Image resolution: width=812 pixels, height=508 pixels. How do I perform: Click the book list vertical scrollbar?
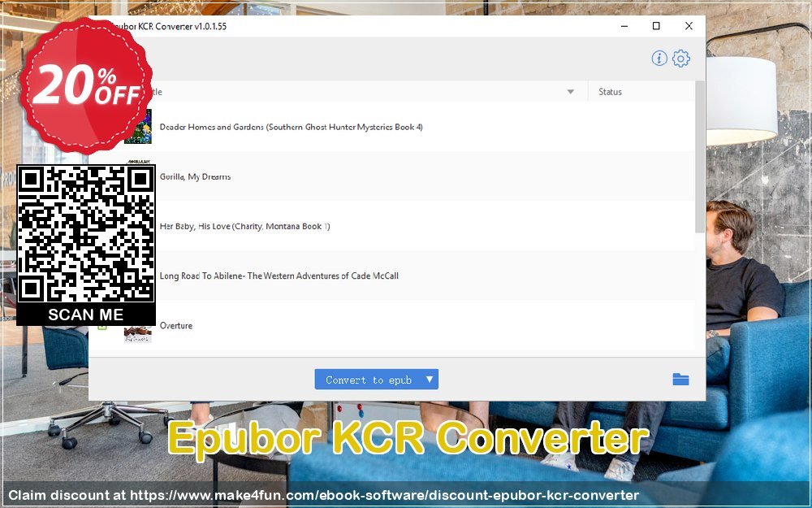pos(700,157)
